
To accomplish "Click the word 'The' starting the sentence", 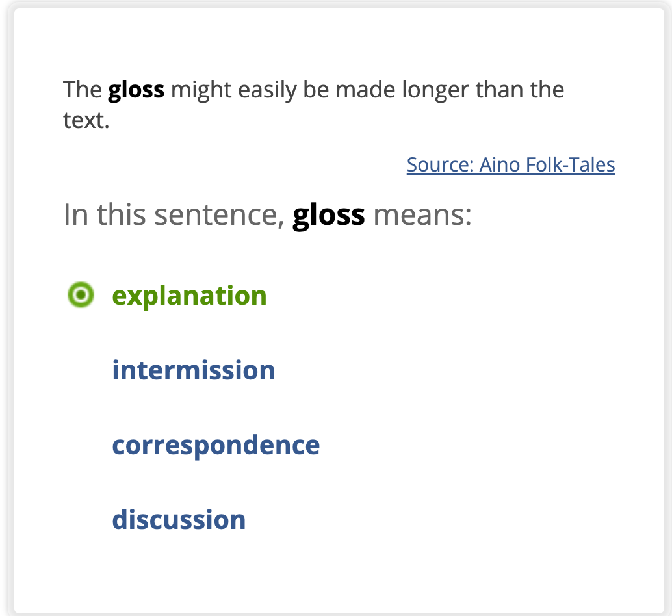I will pyautogui.click(x=83, y=90).
